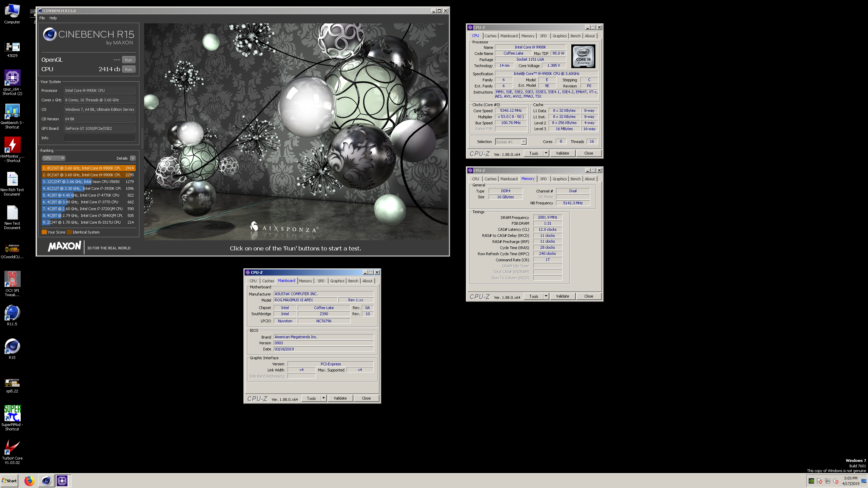Open Tools dropdown arrow in Mainboard CPU-Z window
This screenshot has height=488, width=868.
[x=323, y=398]
